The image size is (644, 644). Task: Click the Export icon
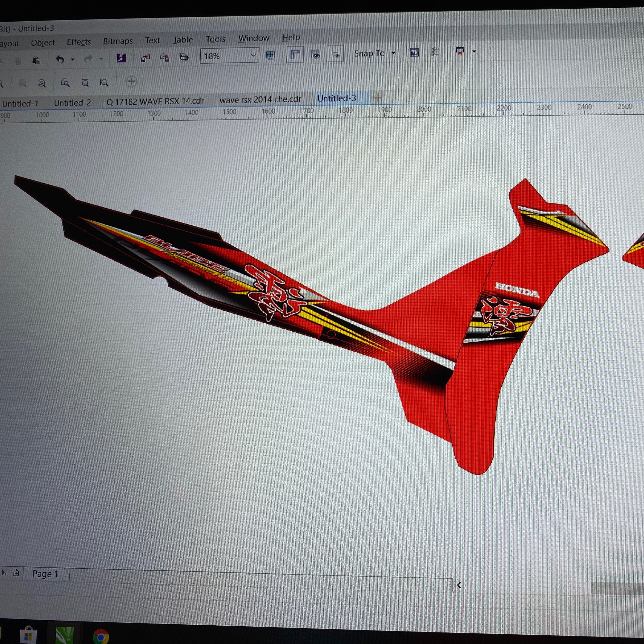pos(165,58)
